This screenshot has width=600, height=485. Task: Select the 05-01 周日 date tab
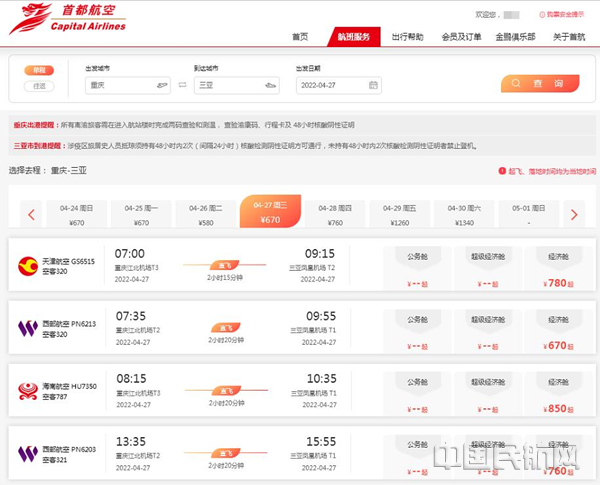[529, 215]
